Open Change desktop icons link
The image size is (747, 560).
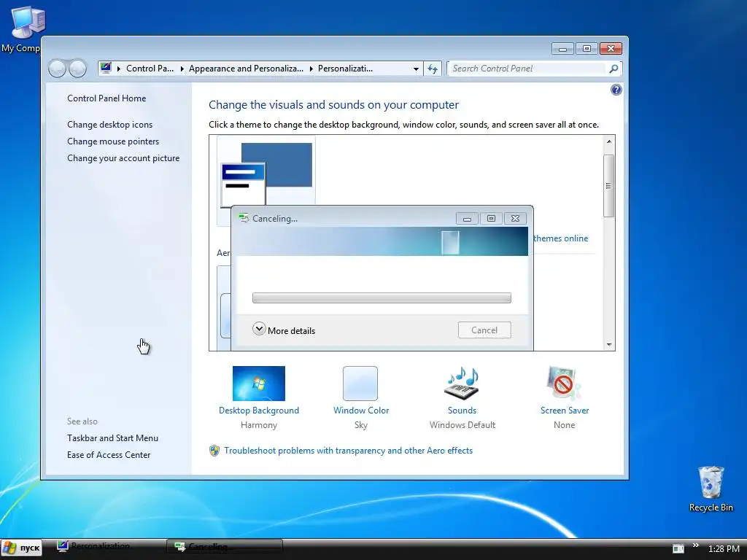pos(110,124)
